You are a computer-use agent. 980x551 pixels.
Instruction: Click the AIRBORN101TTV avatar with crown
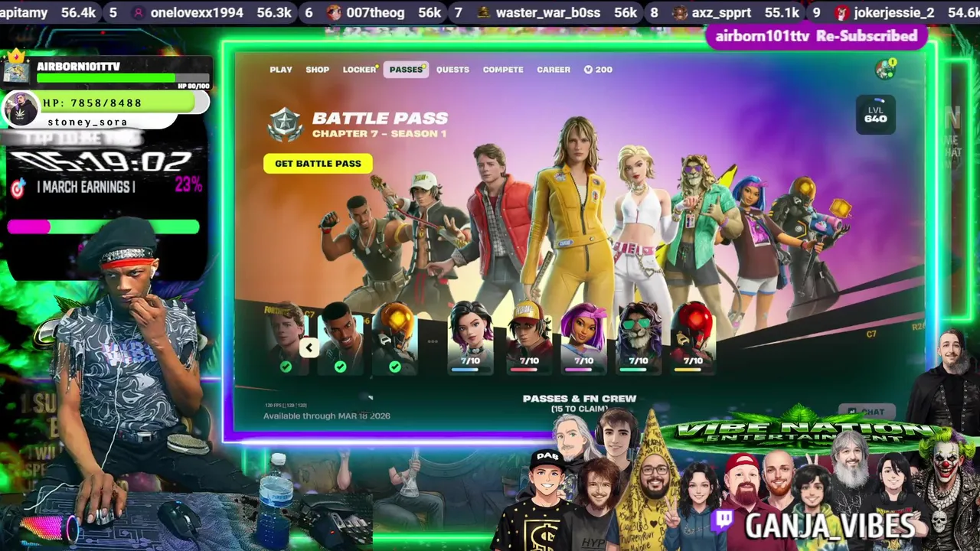(x=17, y=67)
